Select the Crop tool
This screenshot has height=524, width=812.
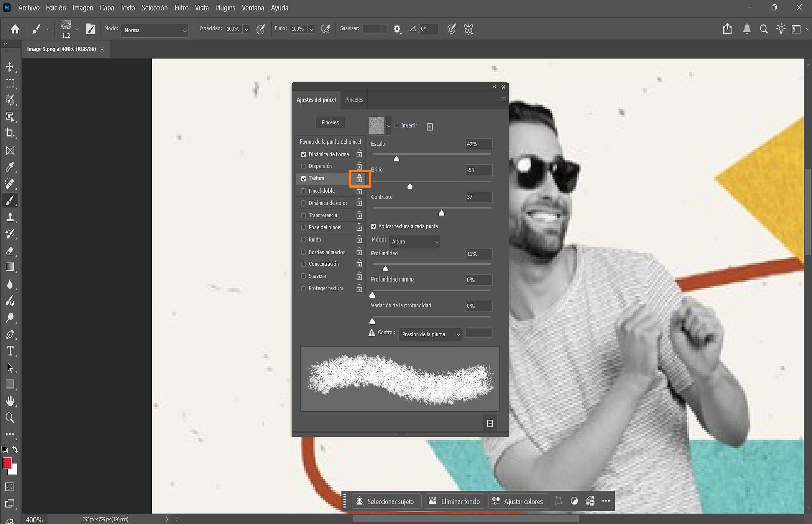[x=10, y=134]
